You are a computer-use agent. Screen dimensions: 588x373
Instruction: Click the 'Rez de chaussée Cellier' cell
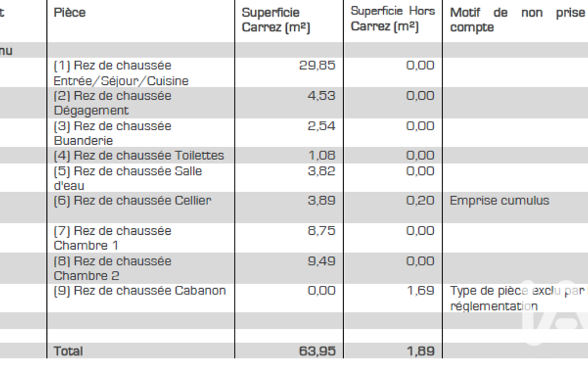coord(133,201)
